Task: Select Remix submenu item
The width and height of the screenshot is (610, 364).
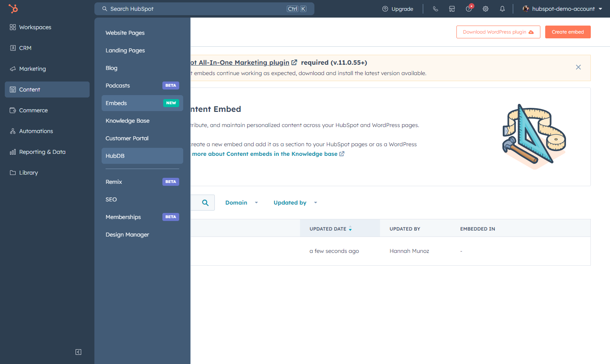Action: 142,182
